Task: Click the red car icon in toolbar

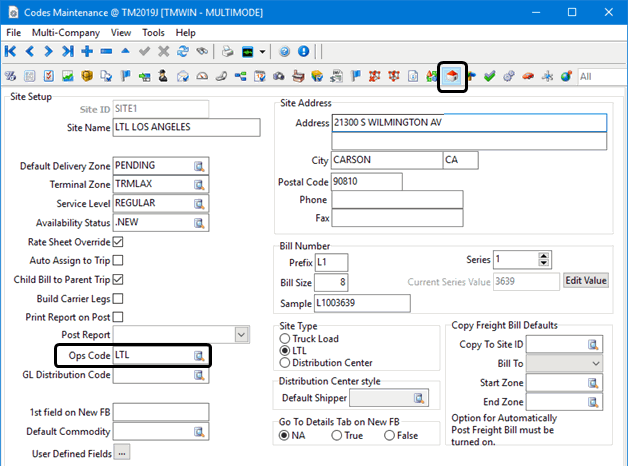Action: point(528,76)
